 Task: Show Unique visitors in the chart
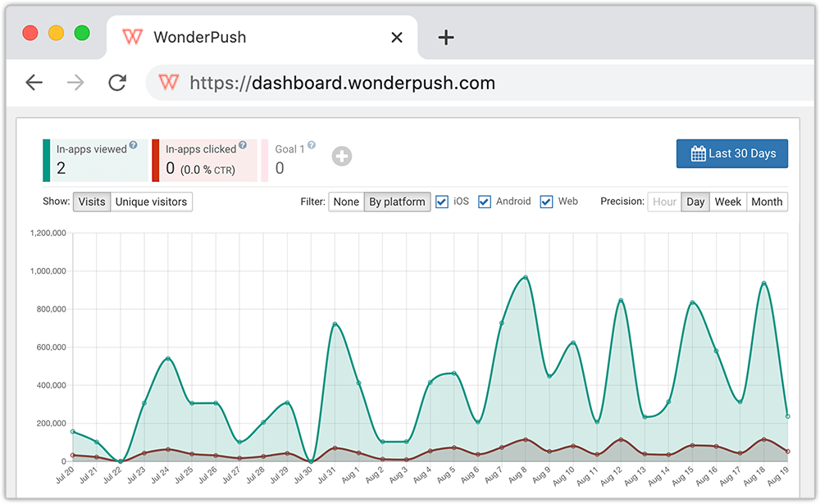coord(151,202)
